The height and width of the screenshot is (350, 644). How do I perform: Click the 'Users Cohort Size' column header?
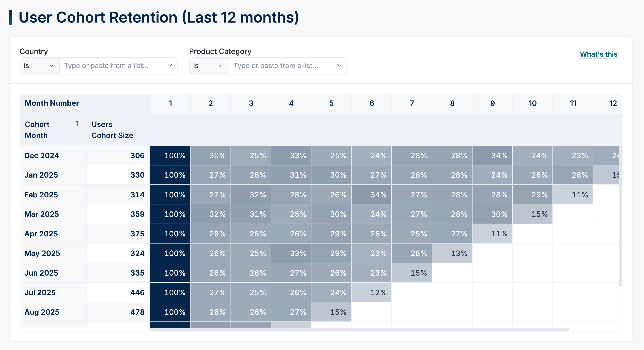(112, 130)
